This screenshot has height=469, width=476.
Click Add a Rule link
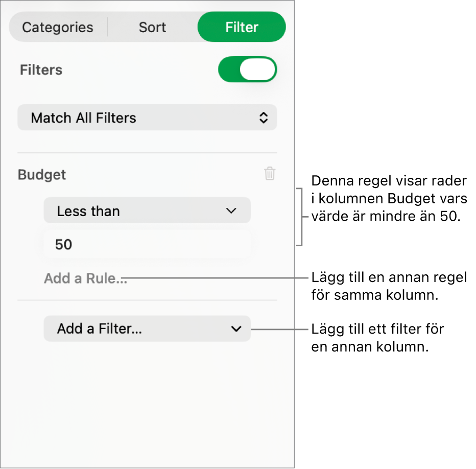click(85, 278)
